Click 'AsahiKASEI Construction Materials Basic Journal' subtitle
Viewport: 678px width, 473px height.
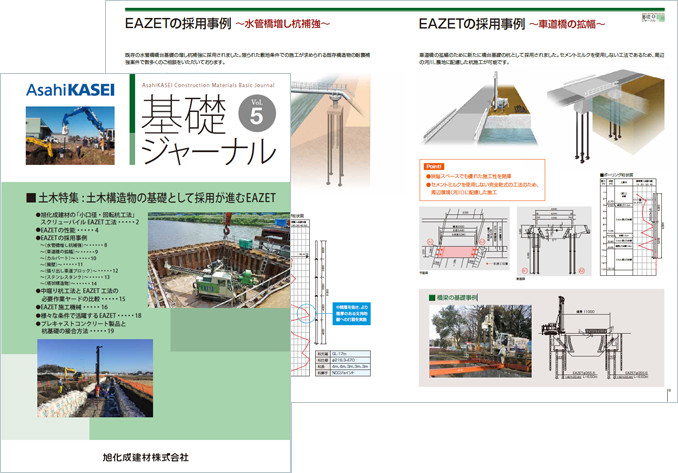click(208, 85)
